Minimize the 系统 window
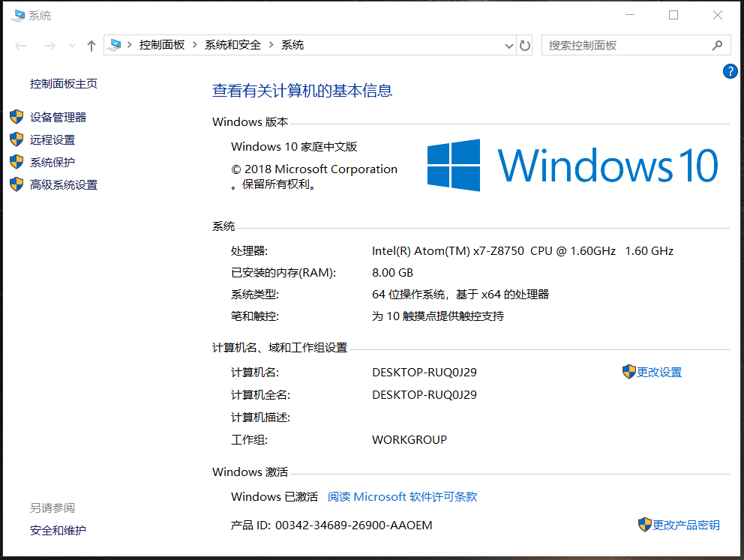The image size is (744, 560). click(x=630, y=15)
